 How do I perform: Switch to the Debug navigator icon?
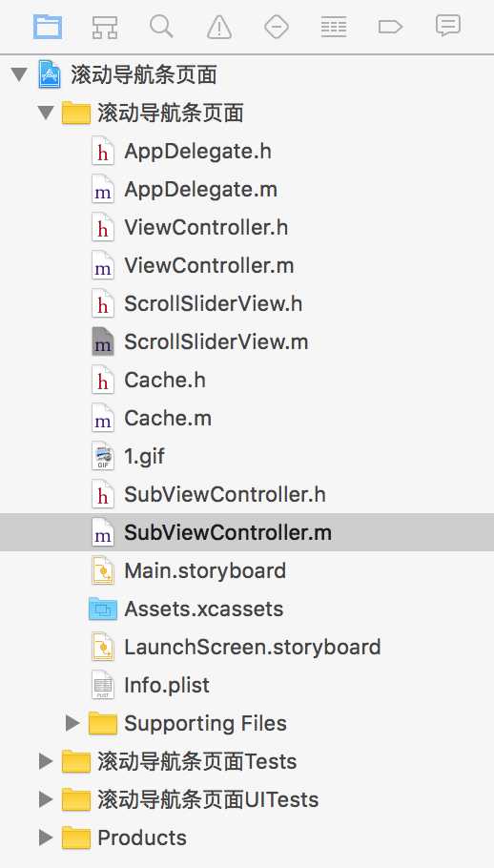pos(334,26)
